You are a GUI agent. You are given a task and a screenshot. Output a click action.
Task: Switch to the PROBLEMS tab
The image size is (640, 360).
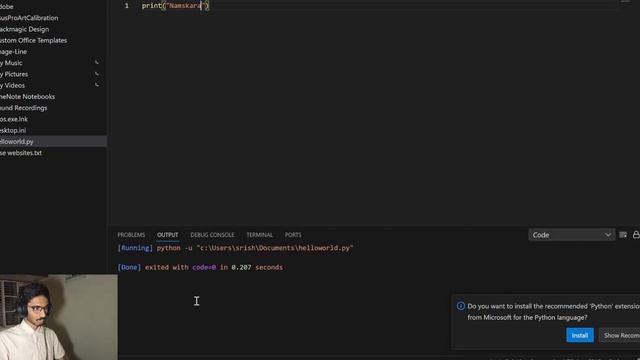(131, 235)
